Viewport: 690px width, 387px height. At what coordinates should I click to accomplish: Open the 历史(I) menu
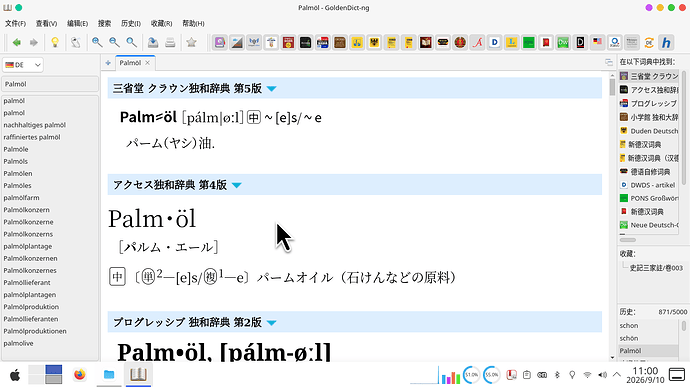point(131,23)
